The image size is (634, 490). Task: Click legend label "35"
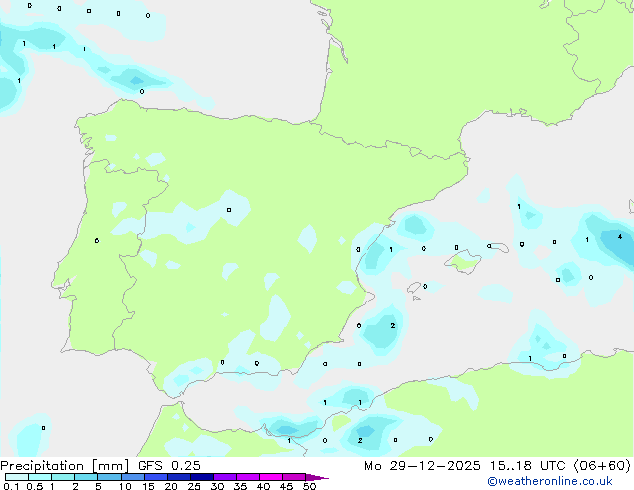click(x=240, y=486)
